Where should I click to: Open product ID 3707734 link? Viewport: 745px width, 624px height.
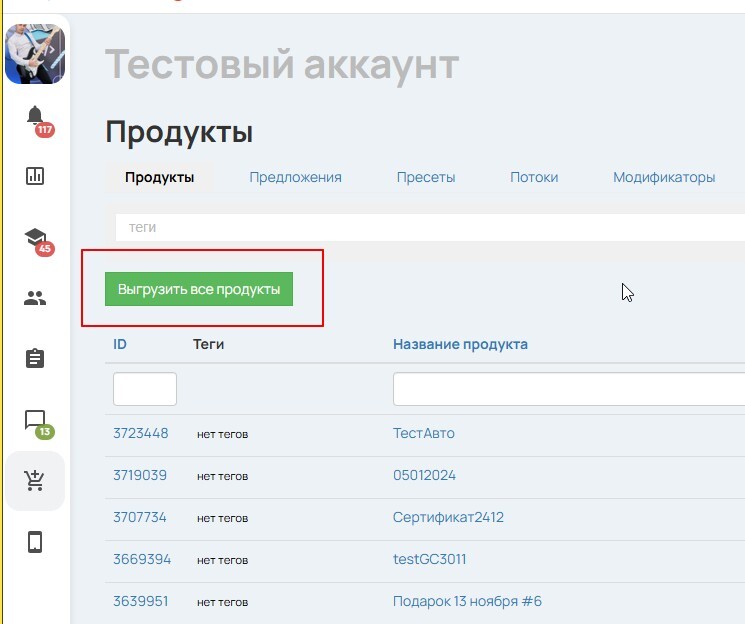[x=140, y=517]
